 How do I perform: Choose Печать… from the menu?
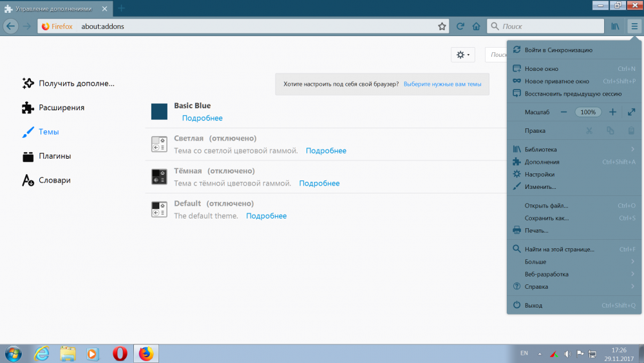point(574,230)
